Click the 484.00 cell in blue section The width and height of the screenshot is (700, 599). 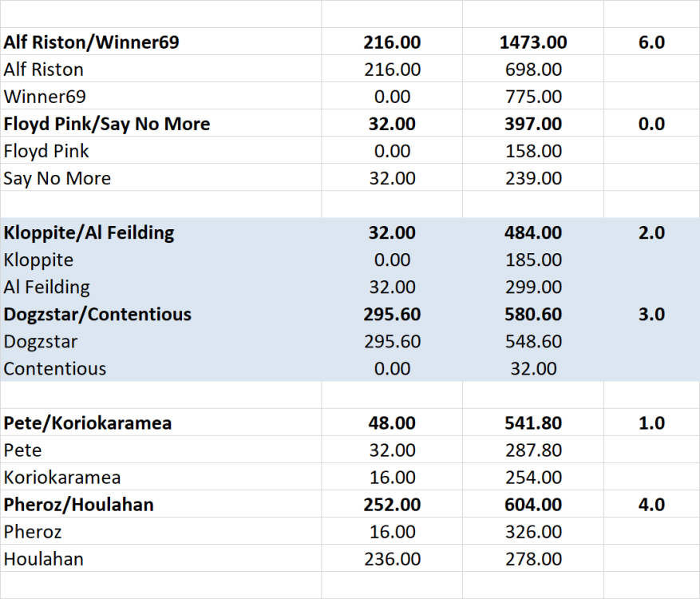pyautogui.click(x=533, y=232)
